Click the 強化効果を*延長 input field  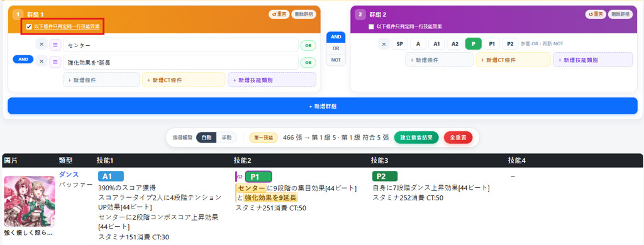tap(180, 62)
